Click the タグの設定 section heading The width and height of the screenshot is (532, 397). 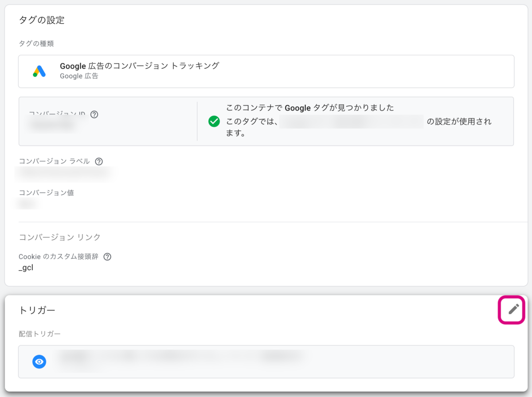(42, 20)
